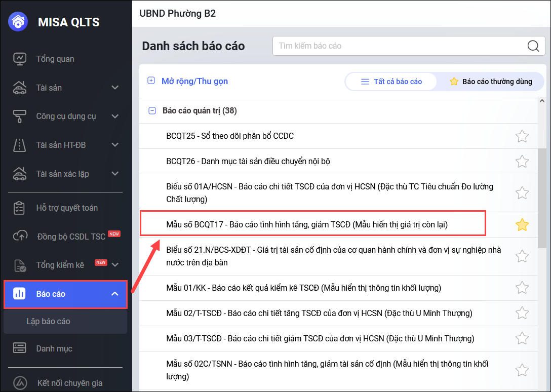This screenshot has width=551, height=392.
Task: Expand the Tài sản xác lập chevron
Action: click(x=115, y=174)
